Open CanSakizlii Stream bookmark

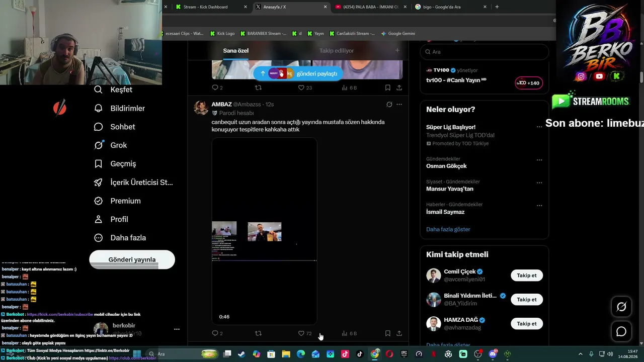pyautogui.click(x=352, y=34)
